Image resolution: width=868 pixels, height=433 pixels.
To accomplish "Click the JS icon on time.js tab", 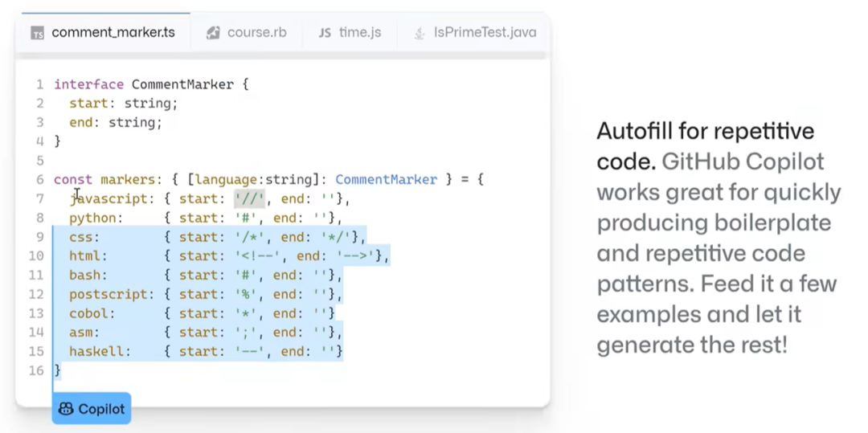I will pos(325,33).
